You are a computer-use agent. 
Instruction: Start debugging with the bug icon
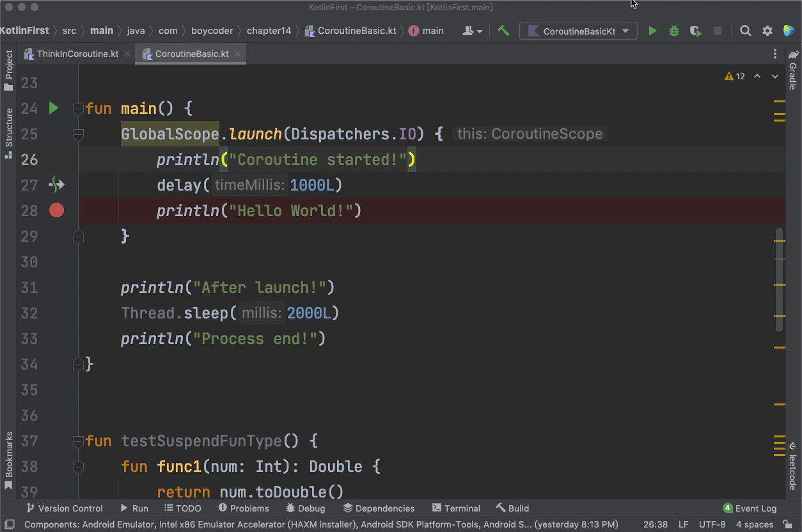point(674,31)
